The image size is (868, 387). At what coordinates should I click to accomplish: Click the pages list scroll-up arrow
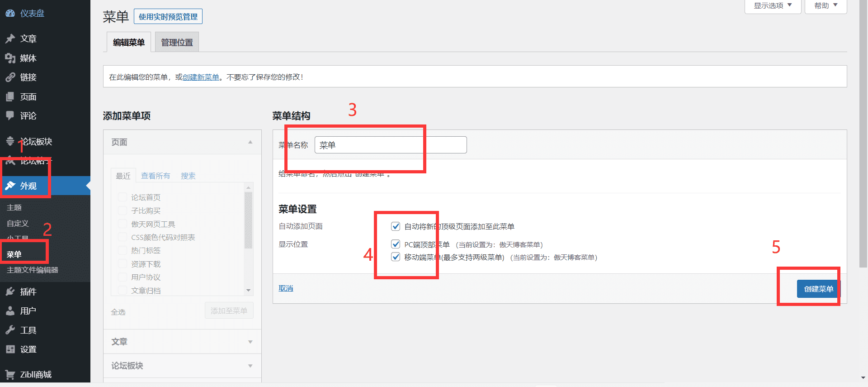248,187
